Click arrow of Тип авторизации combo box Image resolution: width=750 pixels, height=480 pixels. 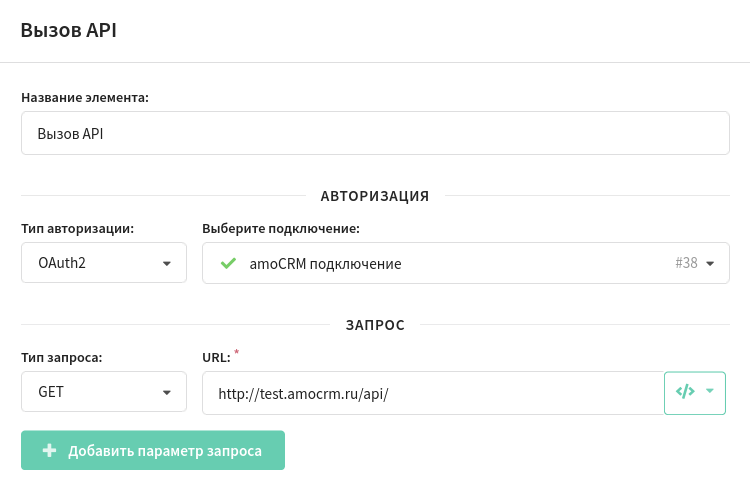166,263
